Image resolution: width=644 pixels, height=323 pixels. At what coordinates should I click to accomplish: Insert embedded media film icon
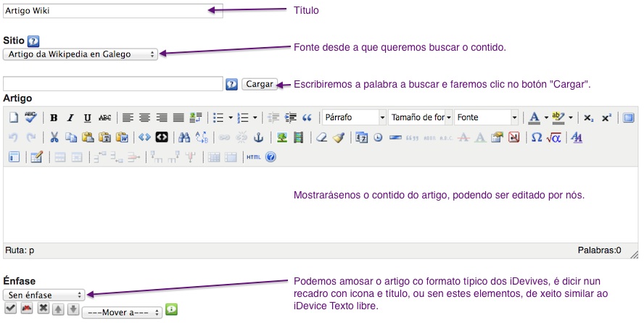tap(299, 138)
